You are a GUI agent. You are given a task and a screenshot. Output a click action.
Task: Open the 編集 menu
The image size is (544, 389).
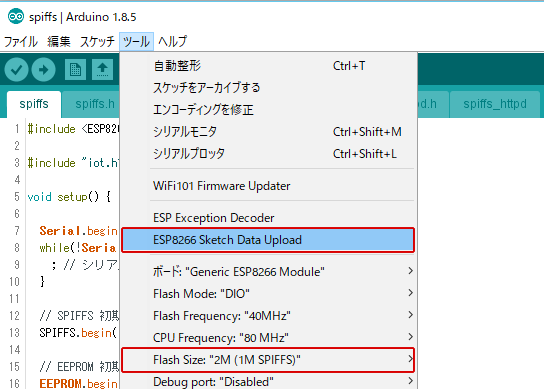[59, 41]
